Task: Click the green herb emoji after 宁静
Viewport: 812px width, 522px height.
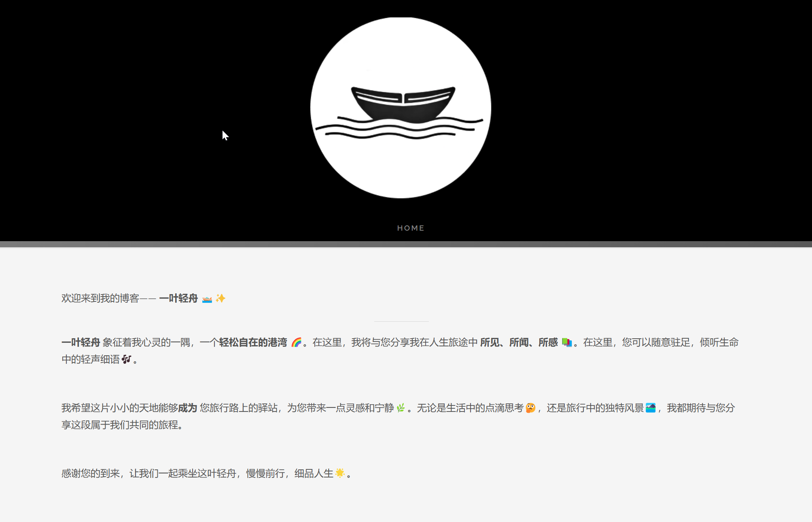Action: click(401, 408)
